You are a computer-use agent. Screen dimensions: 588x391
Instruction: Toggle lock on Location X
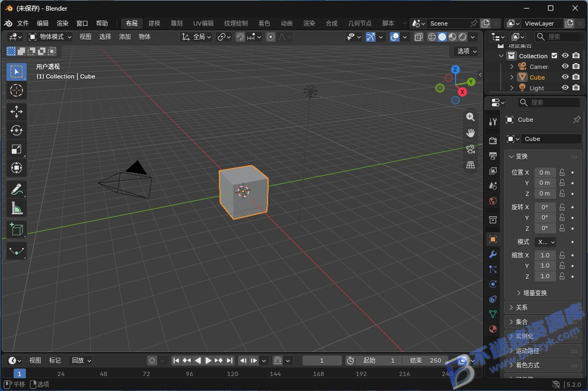[562, 172]
